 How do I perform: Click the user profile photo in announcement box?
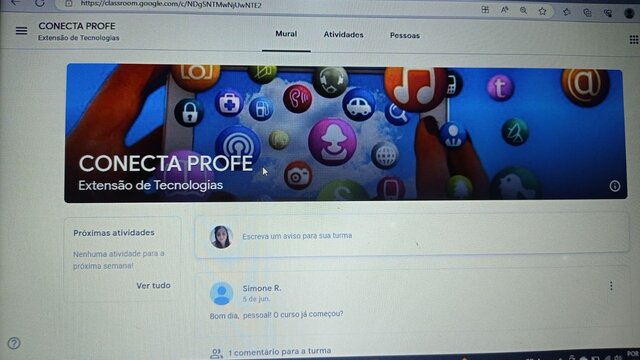(221, 237)
